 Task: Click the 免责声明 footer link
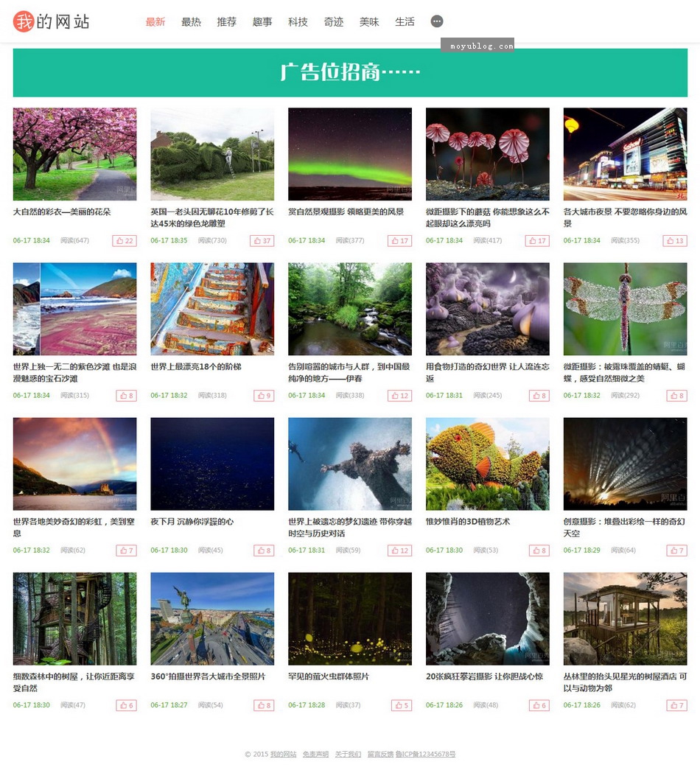315,754
